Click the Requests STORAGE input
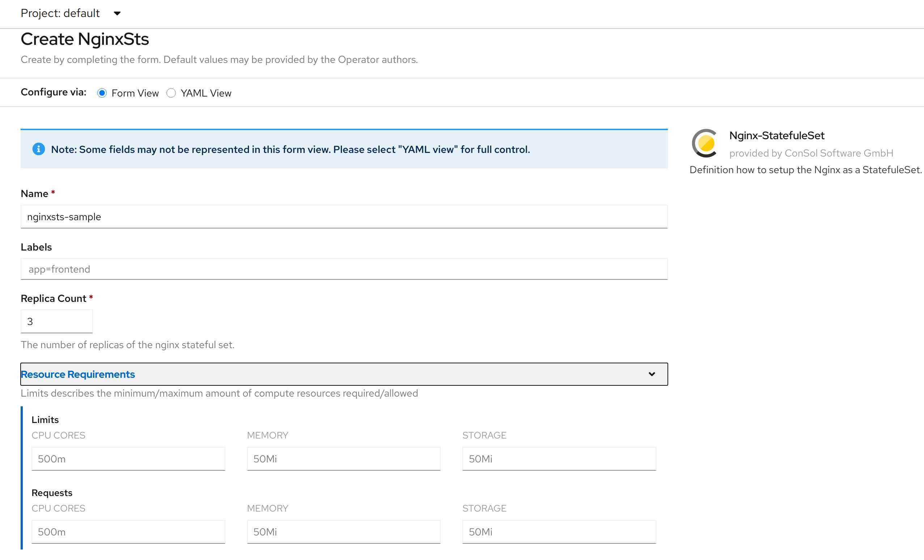 559,531
